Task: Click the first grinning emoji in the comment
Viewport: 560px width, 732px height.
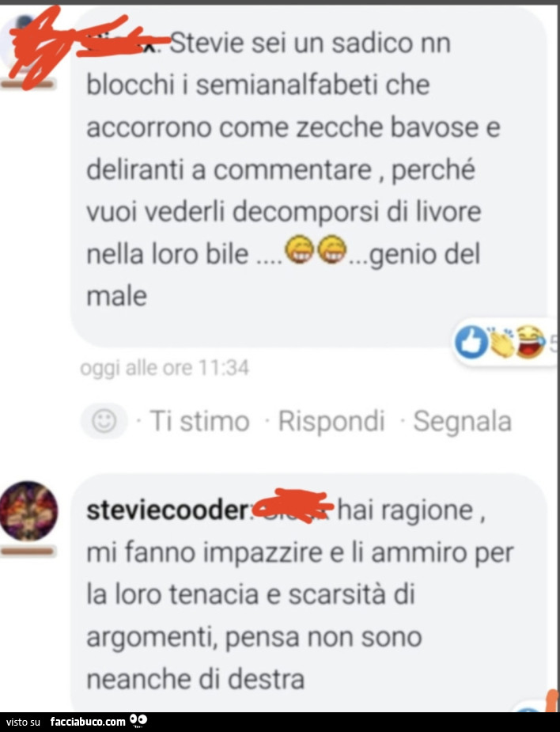Action: 300,250
